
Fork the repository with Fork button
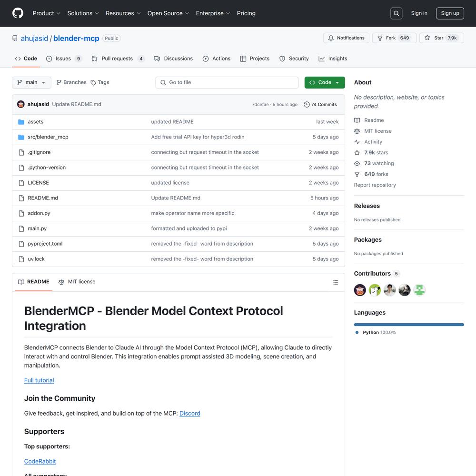(x=394, y=38)
